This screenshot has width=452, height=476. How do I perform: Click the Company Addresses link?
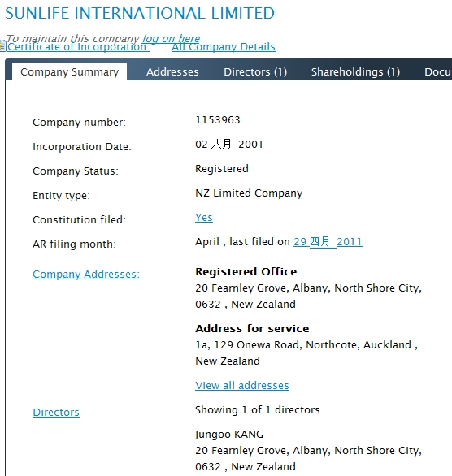point(86,274)
